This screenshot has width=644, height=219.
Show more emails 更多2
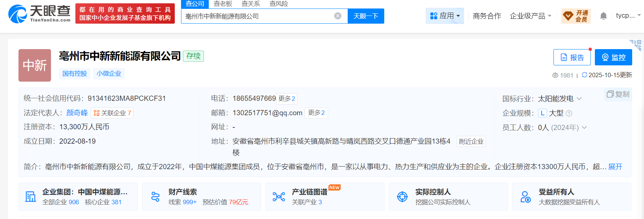click(x=316, y=113)
